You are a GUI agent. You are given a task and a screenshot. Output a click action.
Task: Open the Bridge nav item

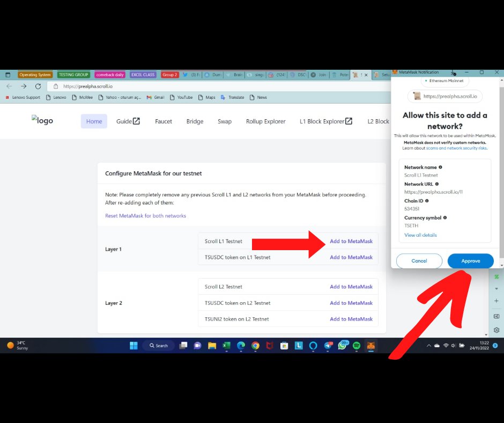195,121
